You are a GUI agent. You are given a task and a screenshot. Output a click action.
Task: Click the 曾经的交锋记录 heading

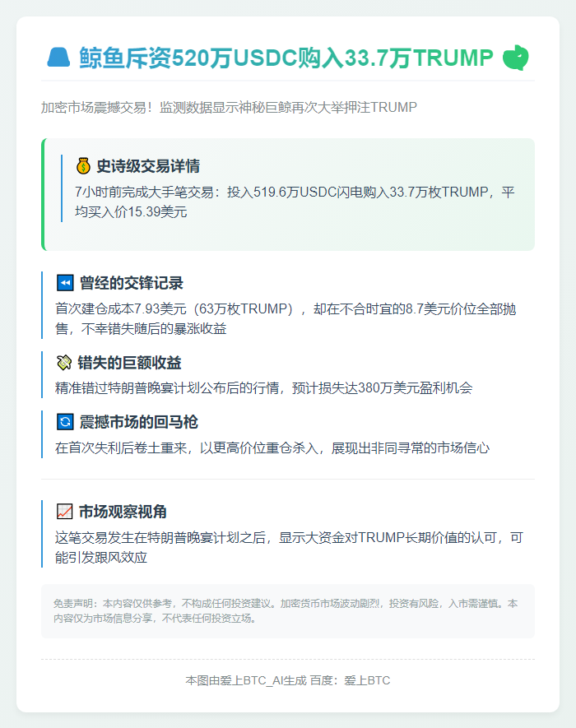point(132,283)
